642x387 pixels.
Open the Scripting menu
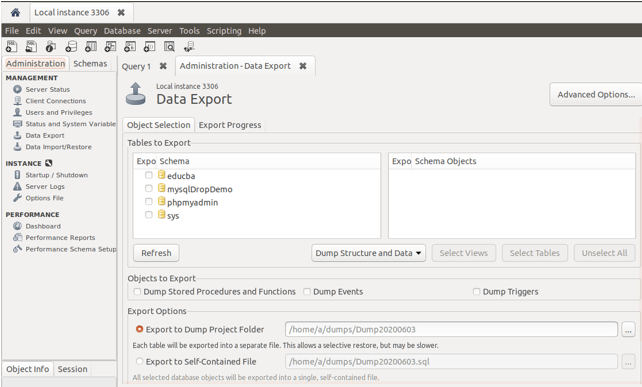tap(224, 31)
